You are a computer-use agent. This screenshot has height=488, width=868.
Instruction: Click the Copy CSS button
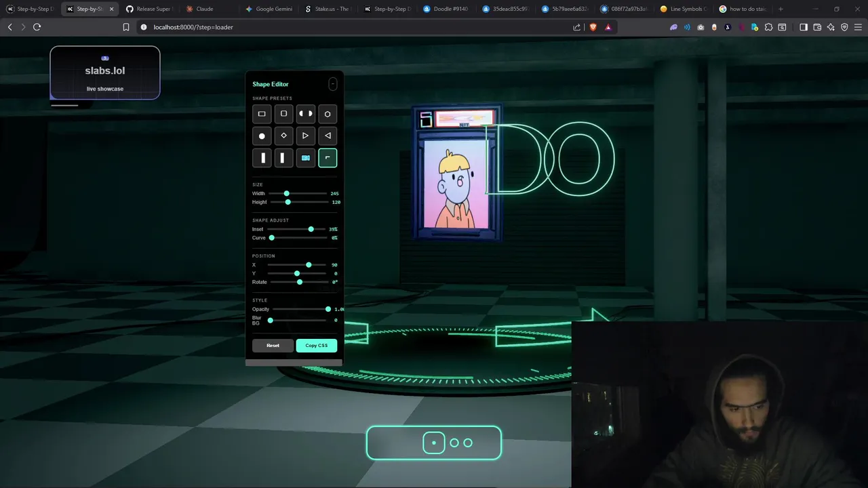316,346
